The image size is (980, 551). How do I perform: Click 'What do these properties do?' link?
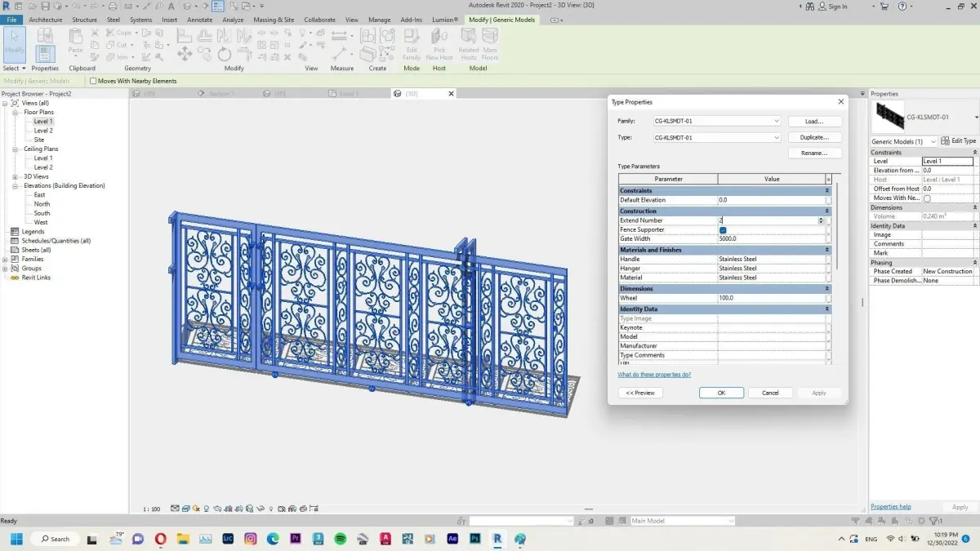click(654, 375)
